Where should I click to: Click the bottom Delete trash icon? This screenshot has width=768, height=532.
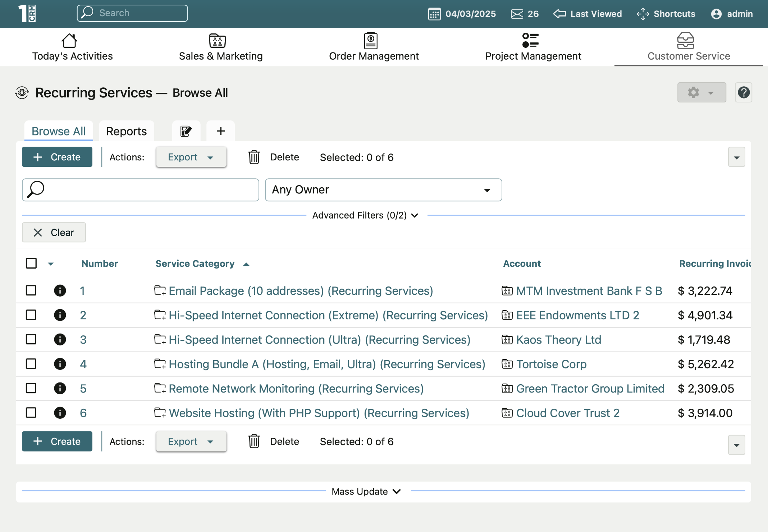coord(254,441)
